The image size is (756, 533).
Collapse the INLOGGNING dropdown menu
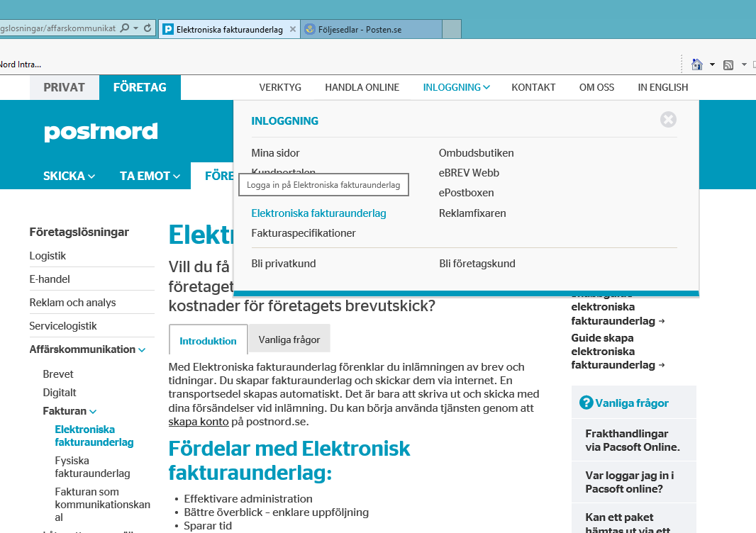coord(457,87)
